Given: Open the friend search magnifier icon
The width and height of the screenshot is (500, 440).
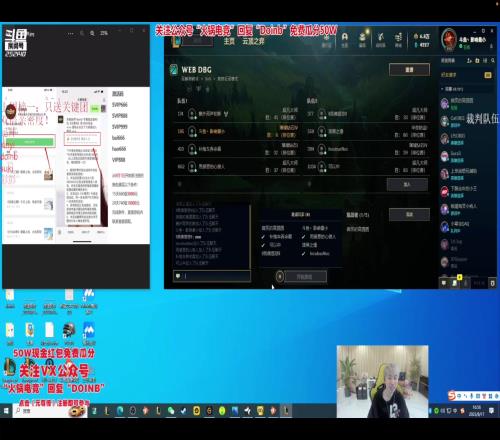Looking at the screenshot, I should (x=493, y=61).
